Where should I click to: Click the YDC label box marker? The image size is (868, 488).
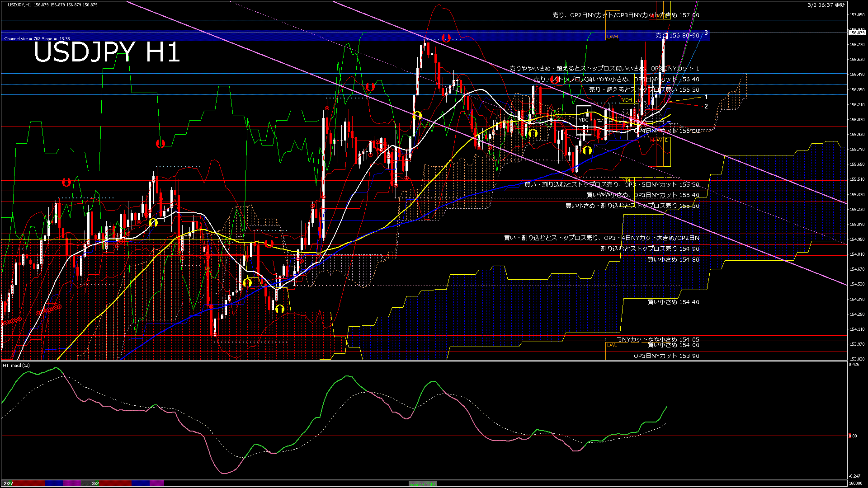pyautogui.click(x=584, y=120)
